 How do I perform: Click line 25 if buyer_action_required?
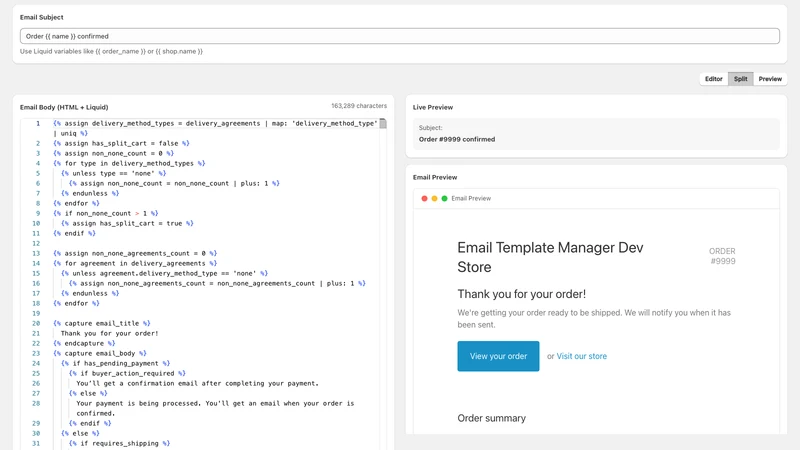[x=127, y=373]
